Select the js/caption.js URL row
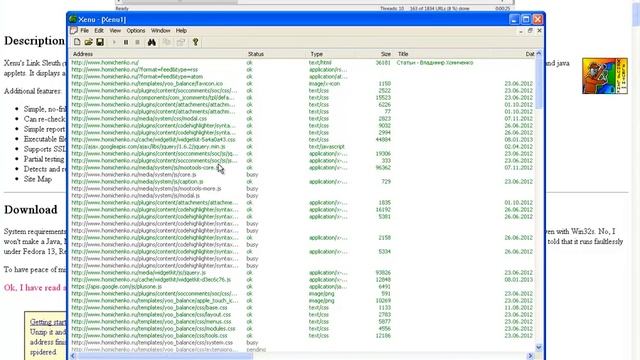The width and height of the screenshot is (640, 360). [x=302, y=182]
